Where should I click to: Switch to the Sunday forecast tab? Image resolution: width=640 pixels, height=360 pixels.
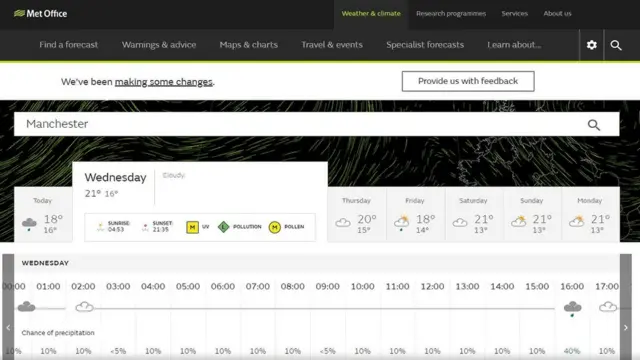coord(532,215)
